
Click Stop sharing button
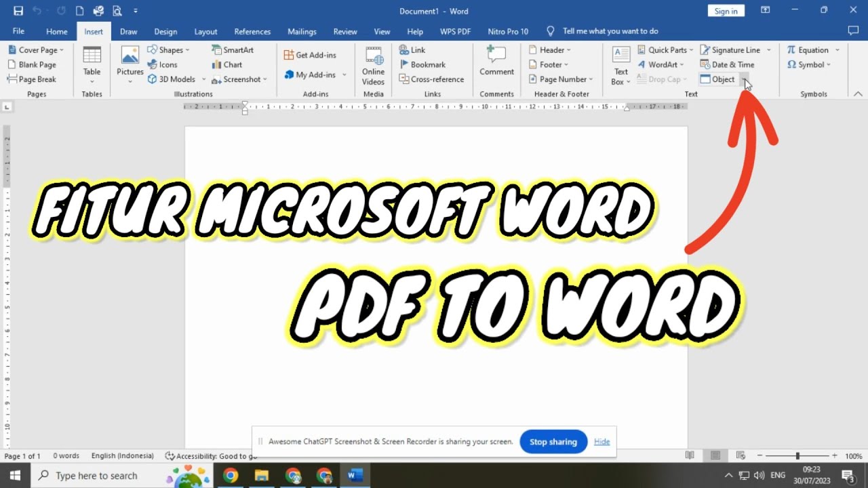pyautogui.click(x=553, y=442)
